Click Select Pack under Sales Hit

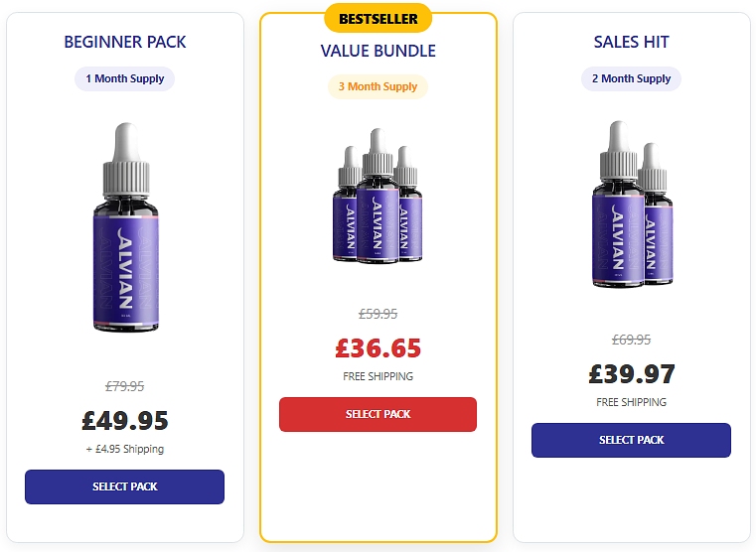click(631, 440)
